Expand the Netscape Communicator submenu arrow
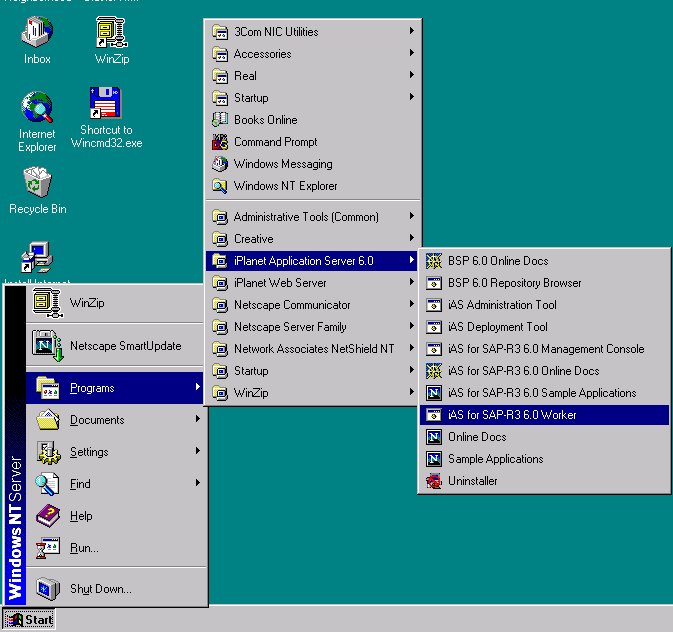 [x=412, y=304]
